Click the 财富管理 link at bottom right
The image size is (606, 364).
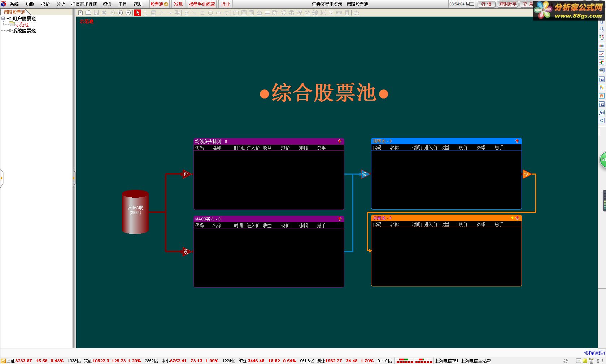coord(594,353)
